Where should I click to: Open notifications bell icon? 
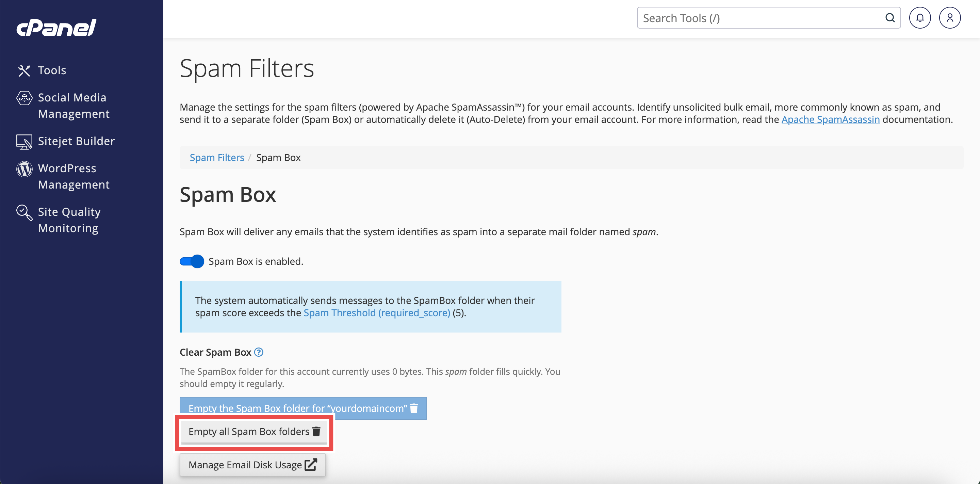919,18
